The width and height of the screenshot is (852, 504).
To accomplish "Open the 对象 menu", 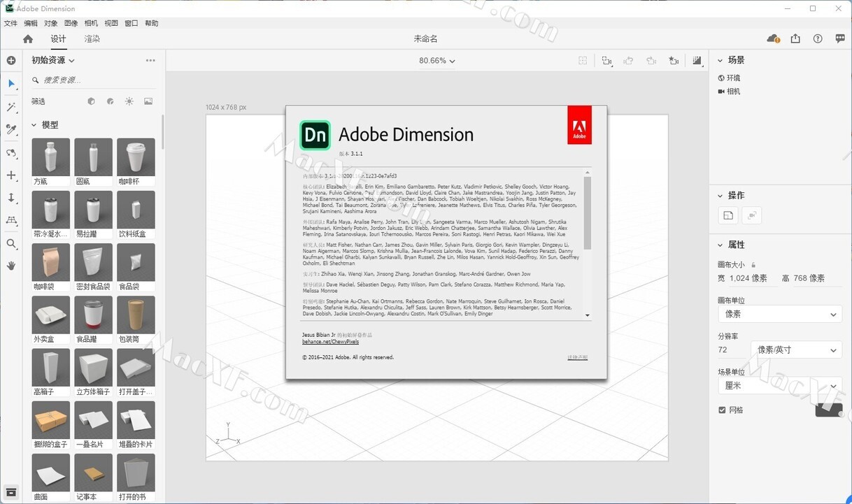I will [51, 23].
